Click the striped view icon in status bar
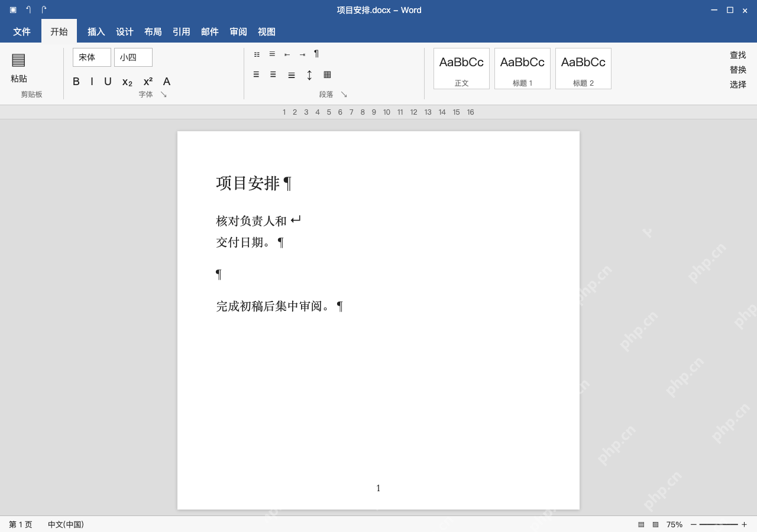Image resolution: width=757 pixels, height=532 pixels. coord(641,524)
